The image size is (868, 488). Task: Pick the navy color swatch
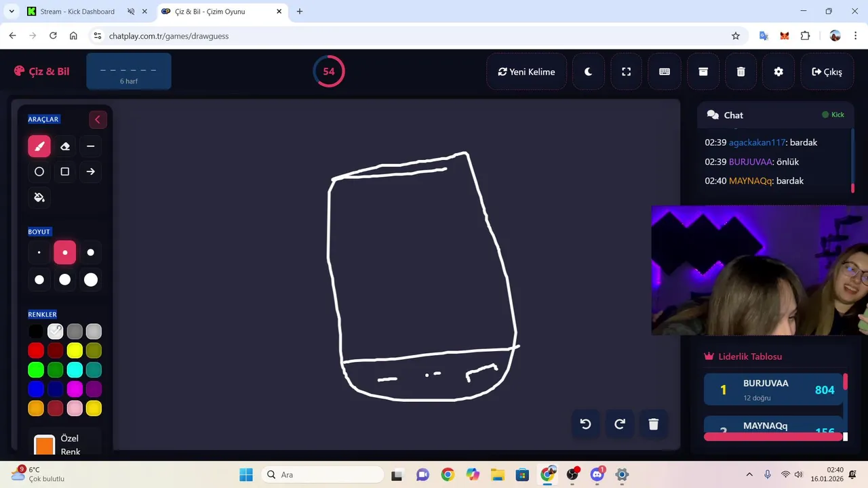pos(56,389)
